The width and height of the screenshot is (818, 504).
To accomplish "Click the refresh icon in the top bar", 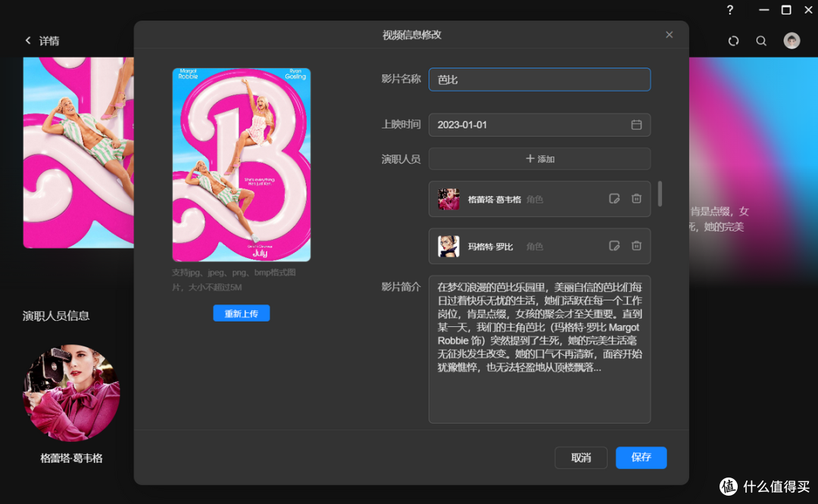I will pyautogui.click(x=733, y=41).
